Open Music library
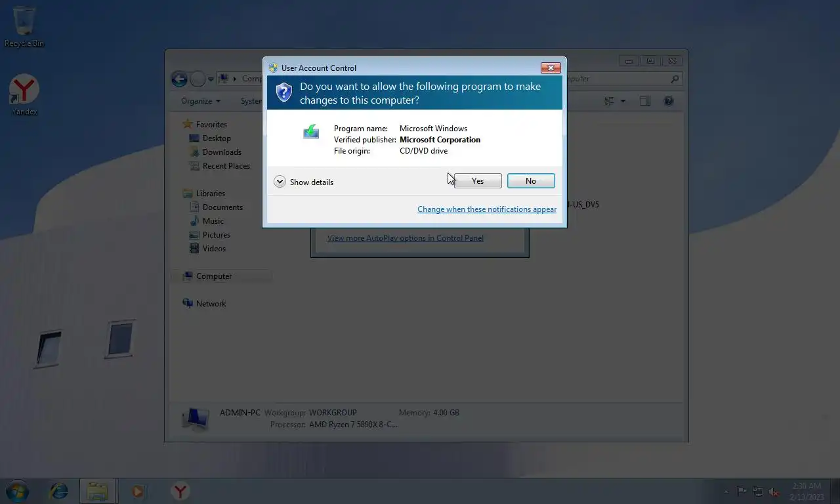Viewport: 840px width, 504px height. tap(207, 221)
